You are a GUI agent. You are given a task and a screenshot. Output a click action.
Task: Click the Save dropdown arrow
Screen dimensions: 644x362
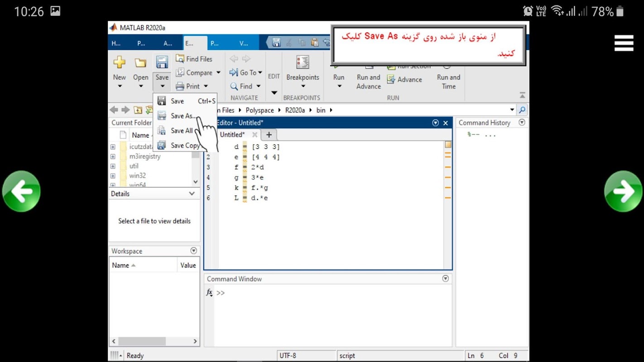click(x=162, y=86)
